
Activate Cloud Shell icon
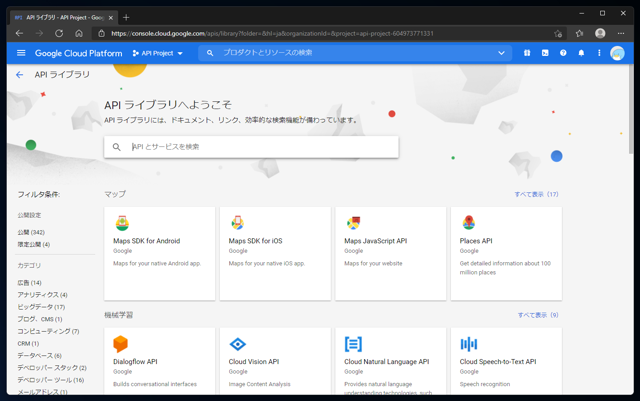coord(545,53)
